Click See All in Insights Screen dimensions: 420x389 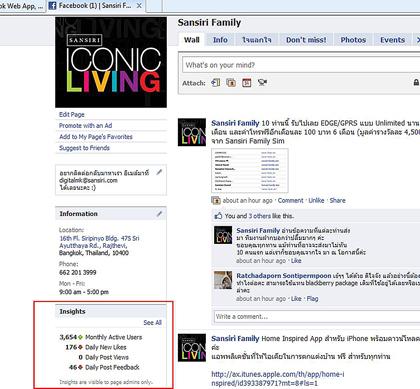click(152, 323)
